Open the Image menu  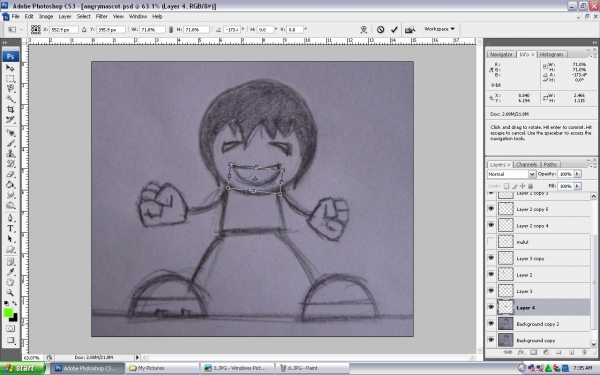pyautogui.click(x=46, y=16)
